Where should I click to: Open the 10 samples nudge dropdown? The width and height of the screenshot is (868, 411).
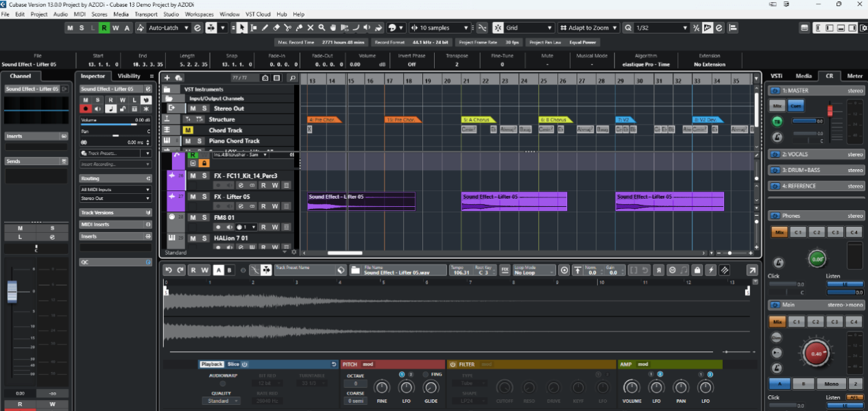(x=439, y=27)
